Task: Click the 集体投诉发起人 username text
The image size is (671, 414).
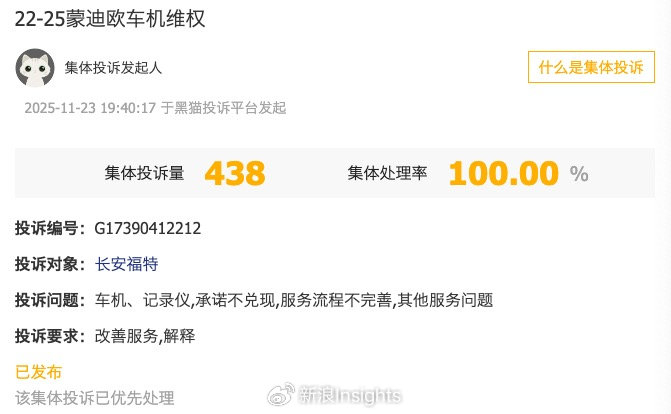Action: (113, 68)
